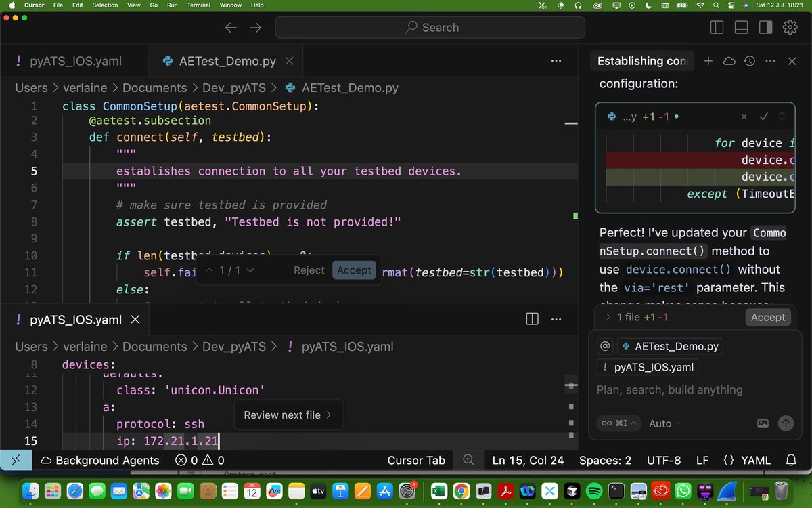Accept the inline change in editor
Screen dimensions: 812x508
pyautogui.click(x=354, y=270)
